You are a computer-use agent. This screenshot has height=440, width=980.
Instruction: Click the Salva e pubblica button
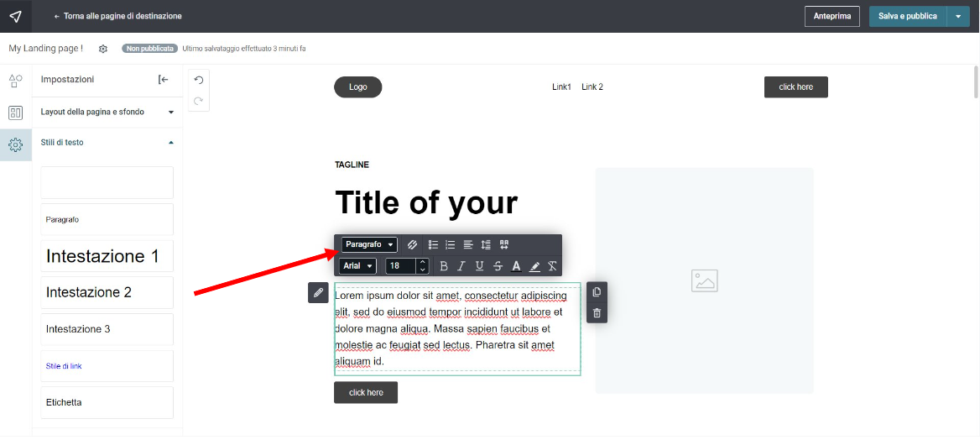point(908,16)
